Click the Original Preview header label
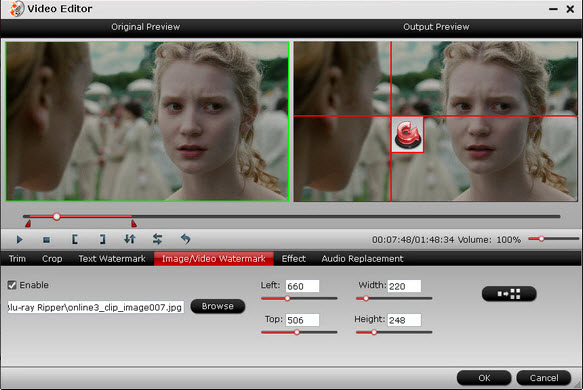Screen dimensions: 583x390 (x=145, y=27)
